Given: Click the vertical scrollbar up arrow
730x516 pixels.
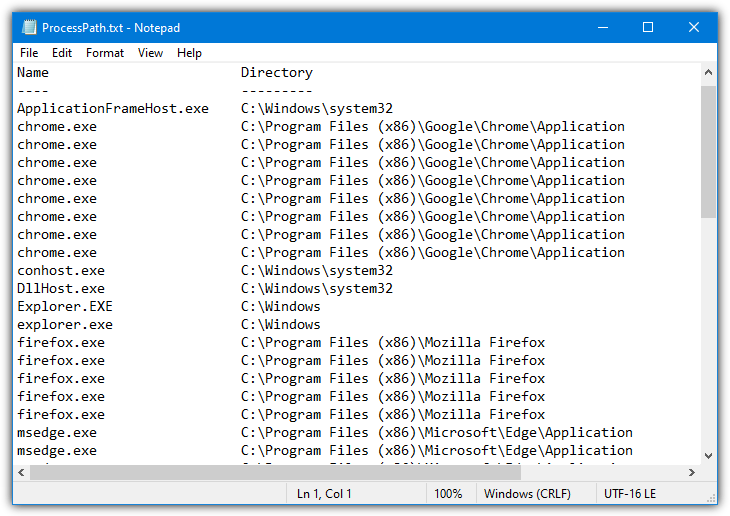Looking at the screenshot, I should (x=708, y=72).
